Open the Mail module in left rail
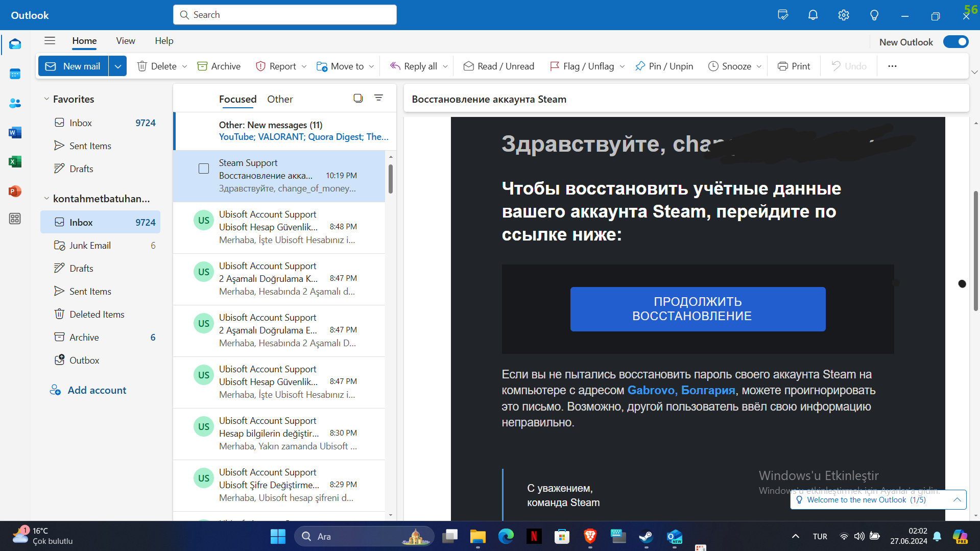 click(x=15, y=44)
